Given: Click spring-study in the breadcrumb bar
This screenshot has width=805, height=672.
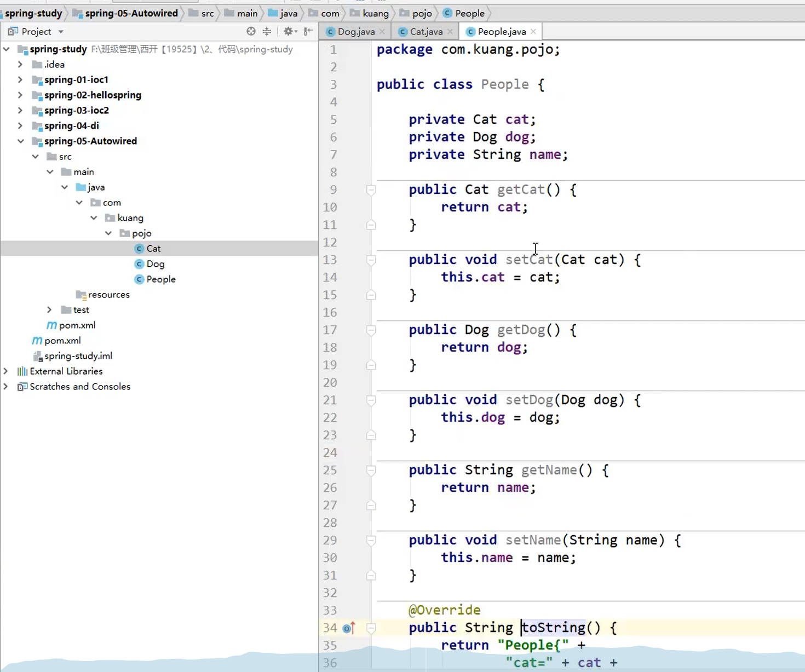Looking at the screenshot, I should coord(33,13).
